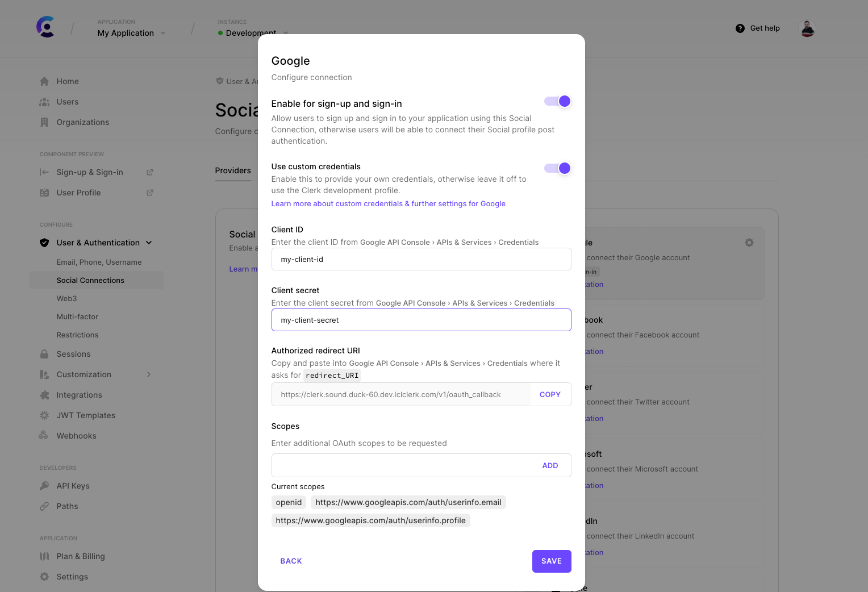Toggle Enable for sign-up and sign-in switch
Viewport: 868px width, 592px height.
pyautogui.click(x=557, y=101)
